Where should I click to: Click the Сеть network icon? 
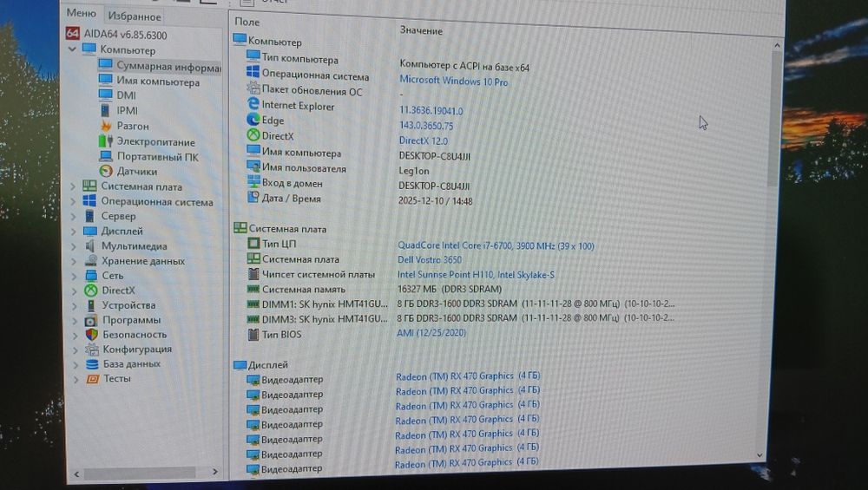coord(91,276)
